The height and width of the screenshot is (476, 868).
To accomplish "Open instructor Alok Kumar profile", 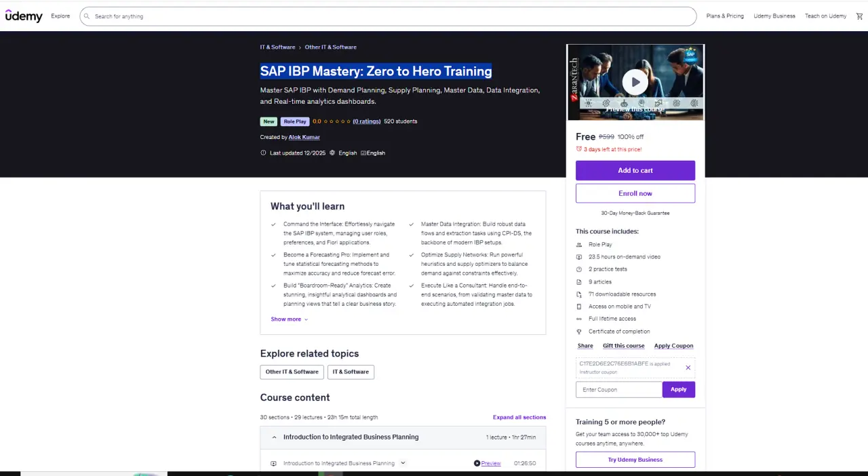I will tap(304, 137).
